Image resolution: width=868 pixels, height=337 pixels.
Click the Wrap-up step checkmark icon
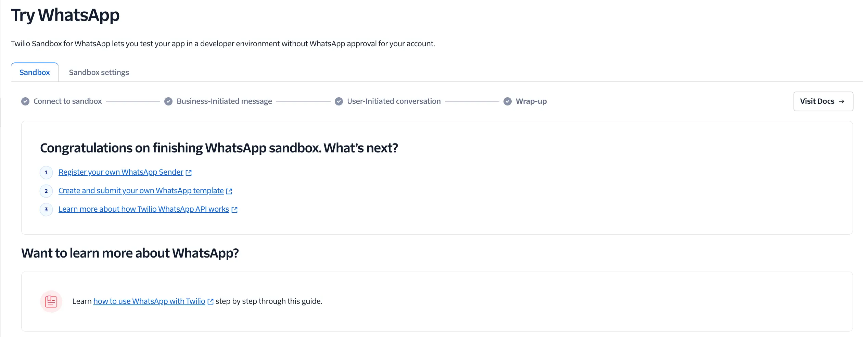(x=508, y=101)
